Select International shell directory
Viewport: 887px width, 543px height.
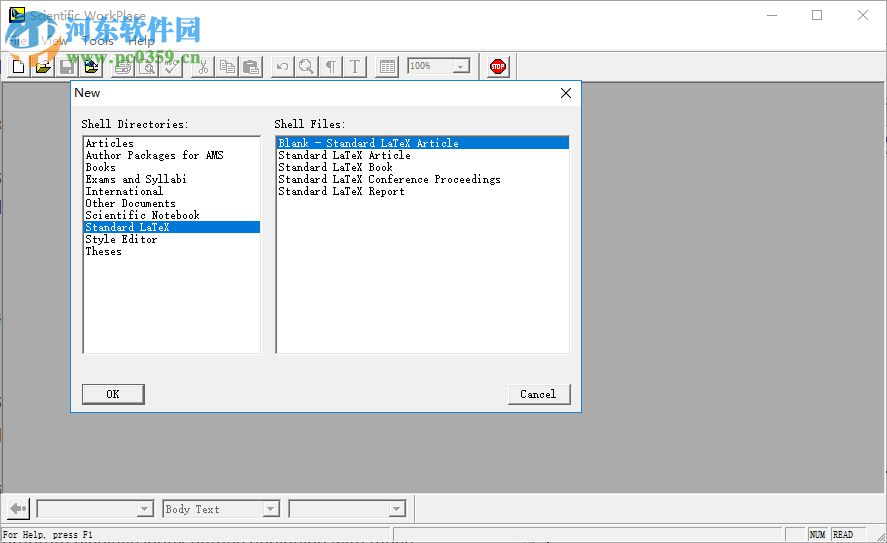coord(172,191)
